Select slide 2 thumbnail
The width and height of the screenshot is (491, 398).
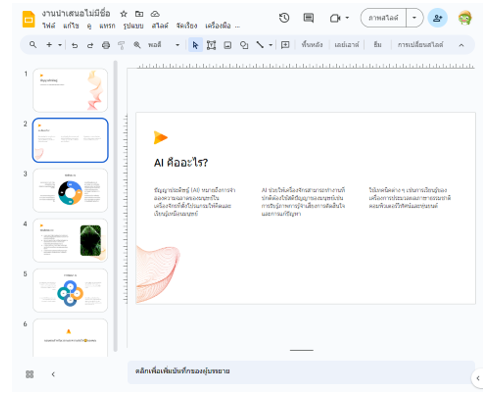pyautogui.click(x=70, y=140)
